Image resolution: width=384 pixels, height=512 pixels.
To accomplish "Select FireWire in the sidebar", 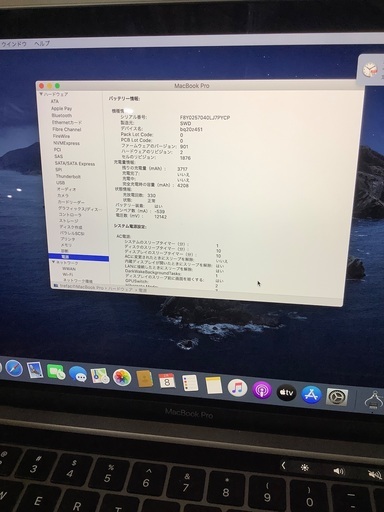I will (x=61, y=136).
